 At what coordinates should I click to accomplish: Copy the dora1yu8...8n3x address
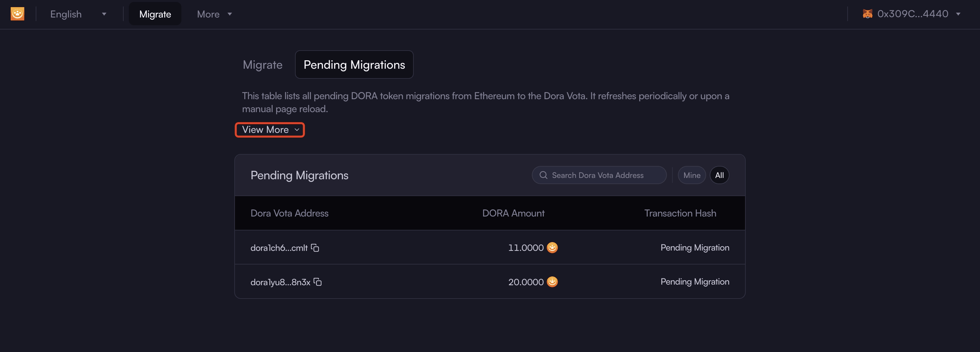pyautogui.click(x=318, y=282)
